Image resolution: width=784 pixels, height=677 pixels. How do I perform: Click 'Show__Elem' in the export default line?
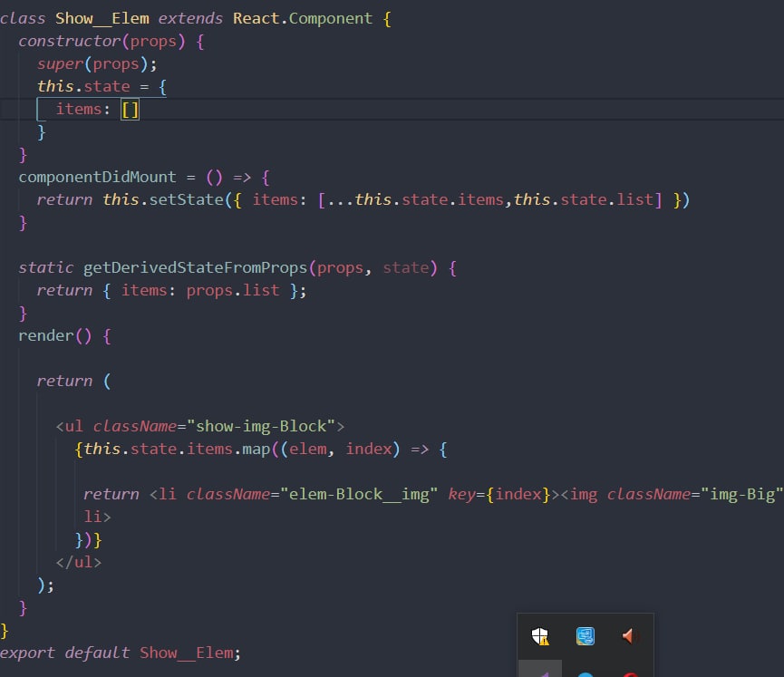pyautogui.click(x=187, y=653)
